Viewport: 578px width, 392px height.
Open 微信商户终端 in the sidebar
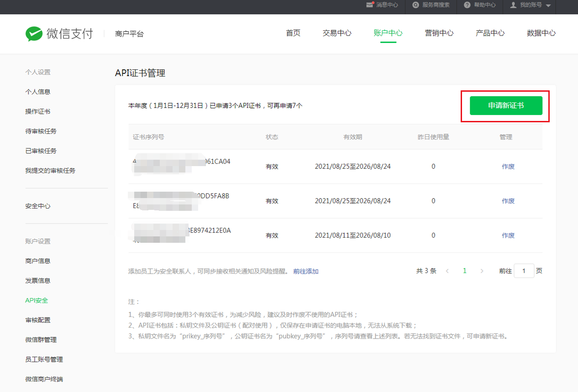click(44, 379)
